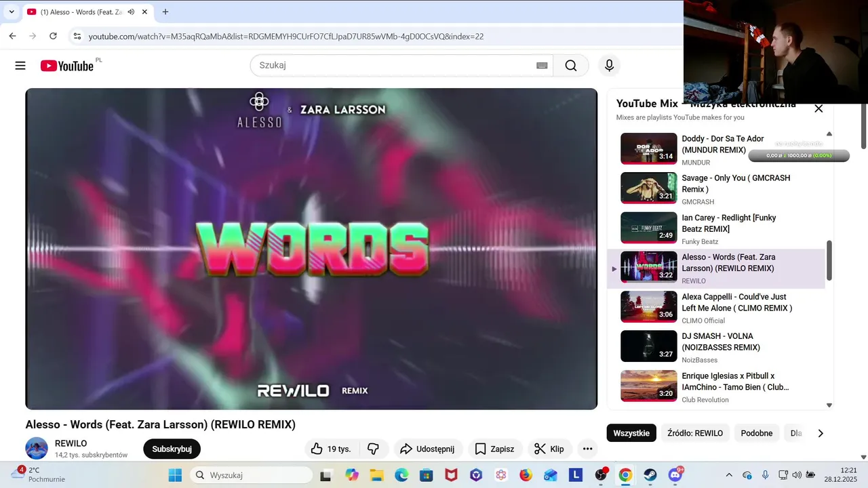The height and width of the screenshot is (488, 868).
Task: Open the Windows Start menu
Action: (x=175, y=475)
